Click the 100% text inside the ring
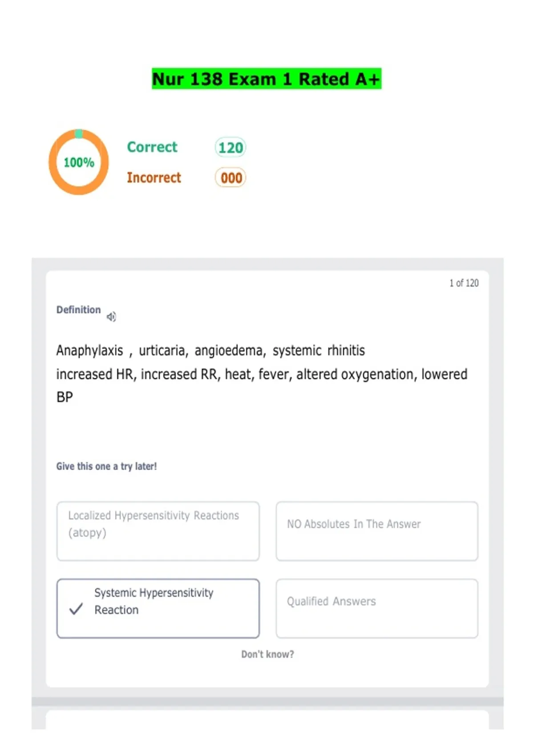This screenshot has width=534, height=756. point(79,162)
